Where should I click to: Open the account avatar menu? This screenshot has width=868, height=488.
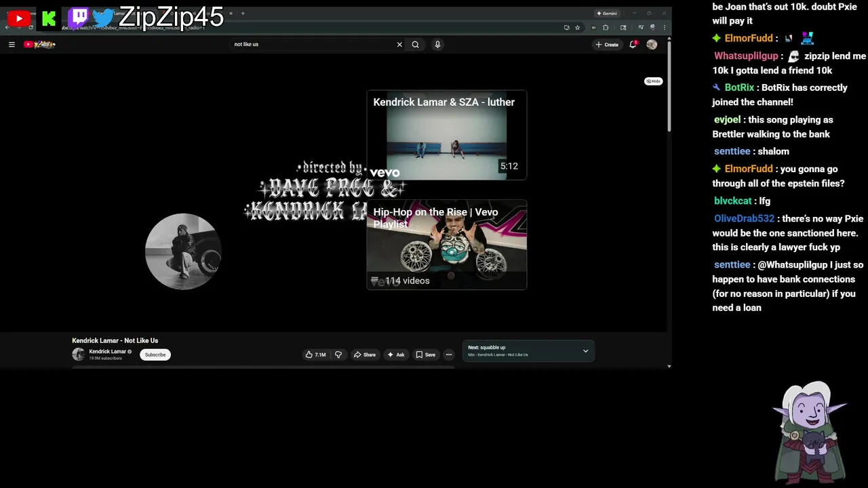[x=652, y=44]
